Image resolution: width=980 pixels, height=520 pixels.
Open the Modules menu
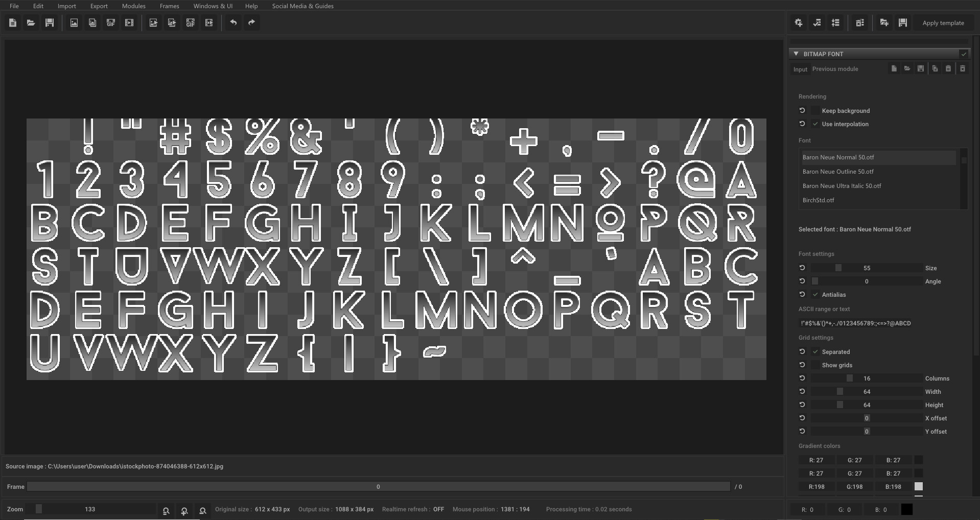coord(133,6)
